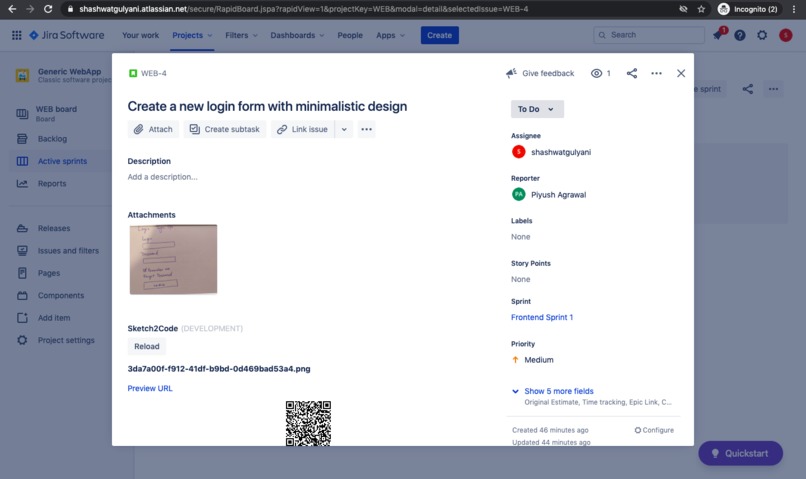This screenshot has width=806, height=479.
Task: Open the People menu
Action: pos(350,35)
